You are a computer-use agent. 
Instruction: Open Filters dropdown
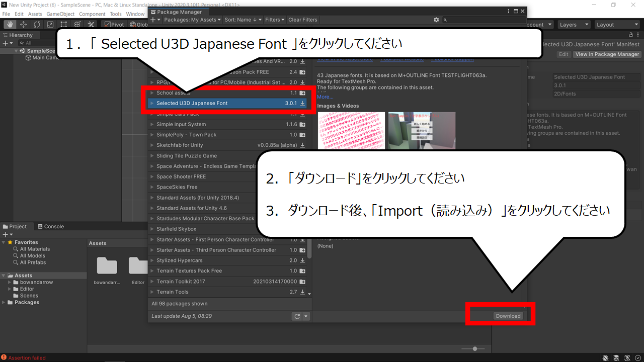tap(275, 20)
